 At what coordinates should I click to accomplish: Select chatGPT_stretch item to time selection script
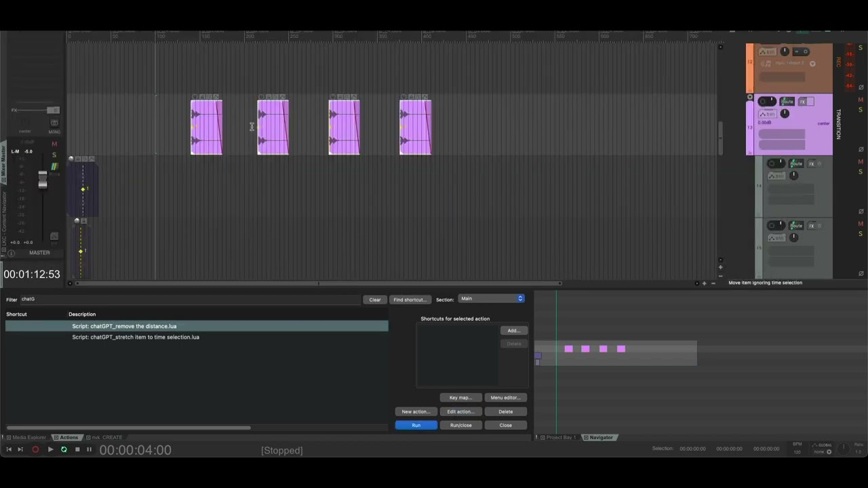point(197,337)
